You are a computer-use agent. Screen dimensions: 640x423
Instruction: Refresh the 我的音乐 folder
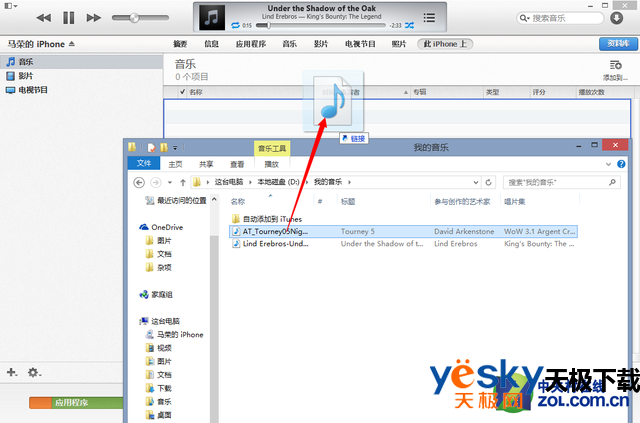coord(489,183)
